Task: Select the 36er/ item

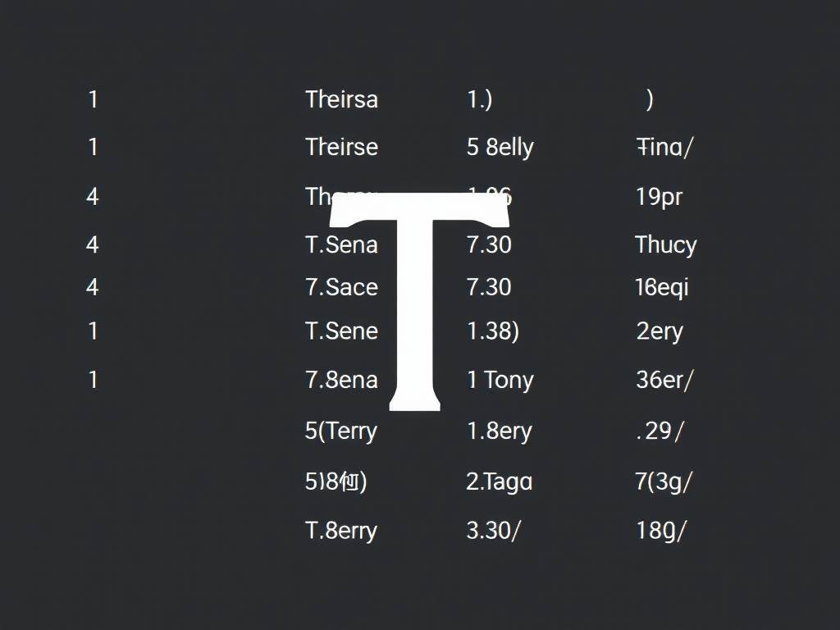Action: click(x=664, y=380)
